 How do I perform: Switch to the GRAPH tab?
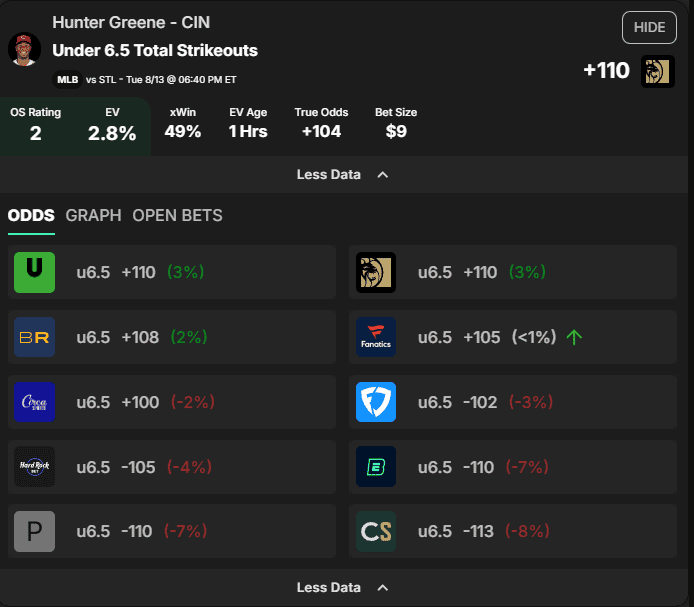coord(93,216)
